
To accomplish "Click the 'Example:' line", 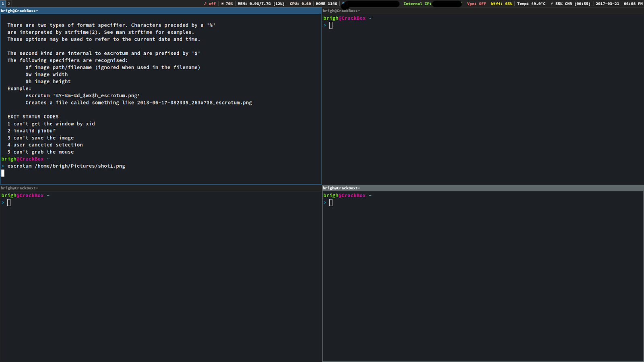I will coord(19,88).
